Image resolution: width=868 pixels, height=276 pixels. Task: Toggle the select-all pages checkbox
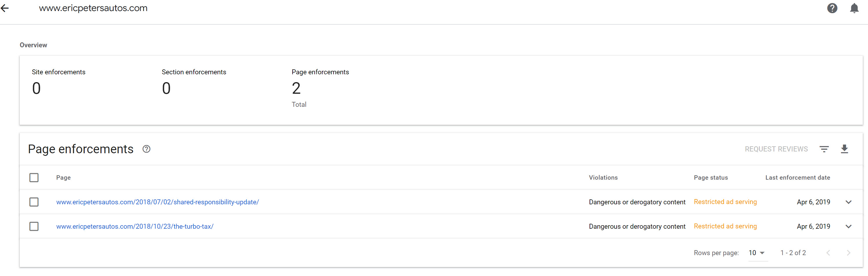pos(34,178)
